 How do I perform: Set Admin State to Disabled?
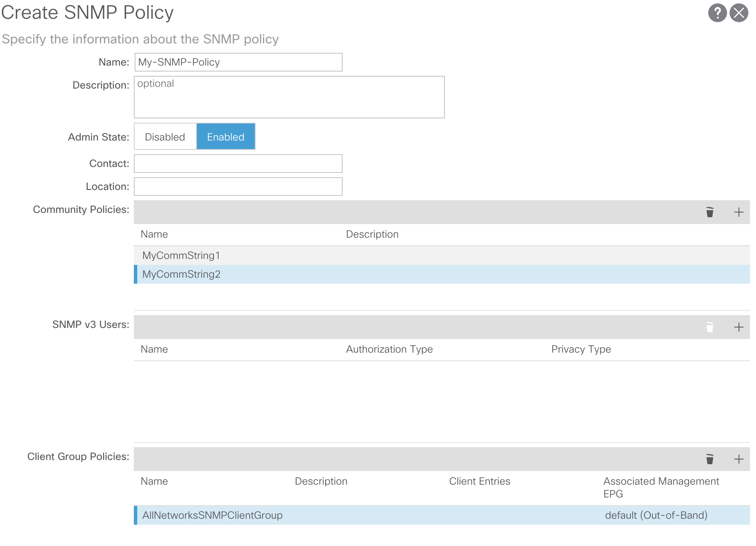click(165, 137)
